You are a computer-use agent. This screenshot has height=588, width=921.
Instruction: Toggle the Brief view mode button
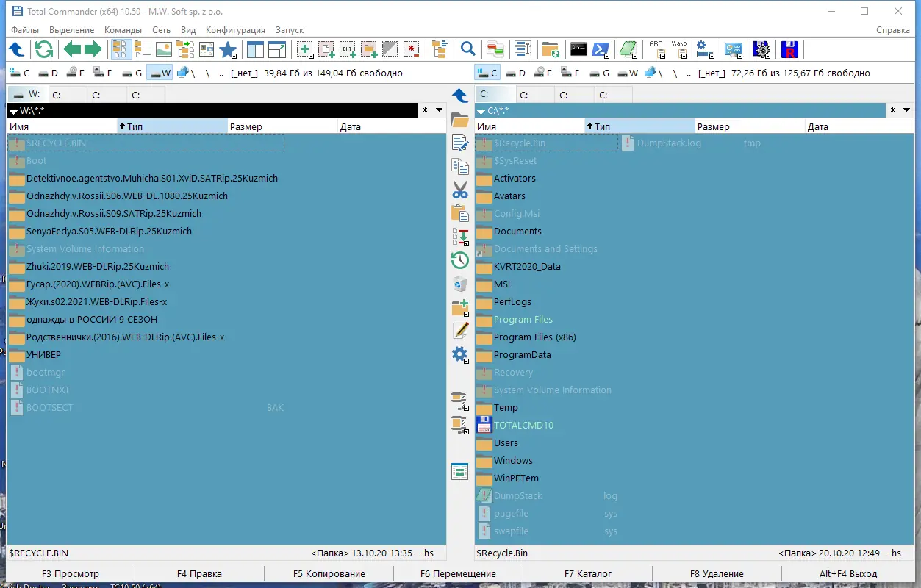point(121,49)
